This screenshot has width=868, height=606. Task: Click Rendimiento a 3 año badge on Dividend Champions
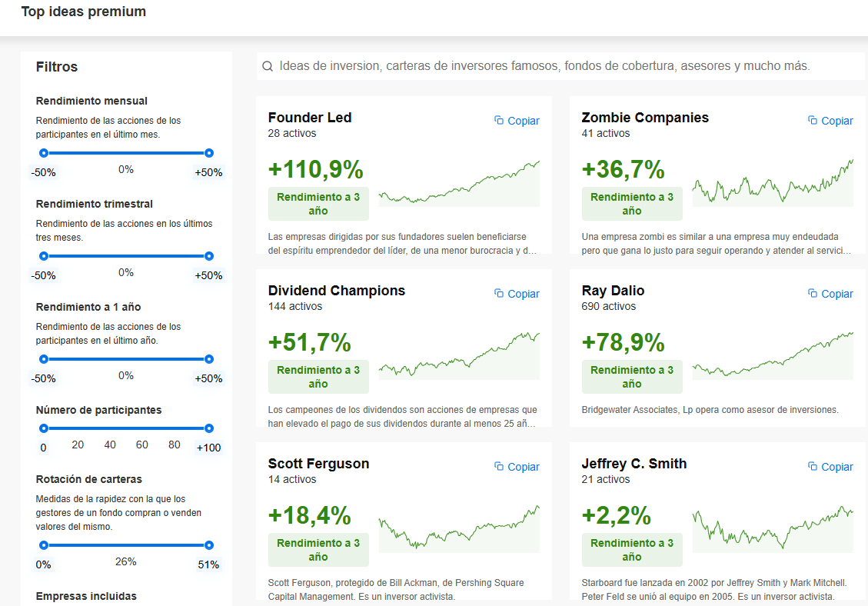(x=318, y=377)
